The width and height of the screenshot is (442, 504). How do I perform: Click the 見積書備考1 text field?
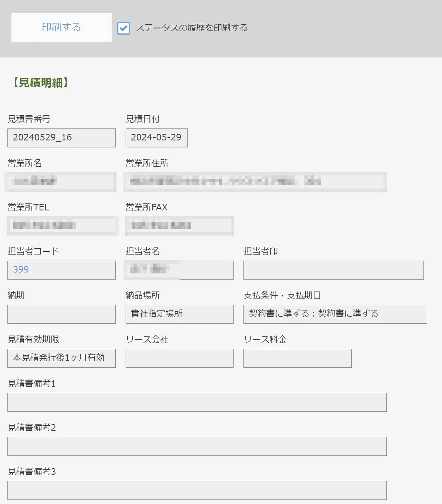[x=197, y=402]
